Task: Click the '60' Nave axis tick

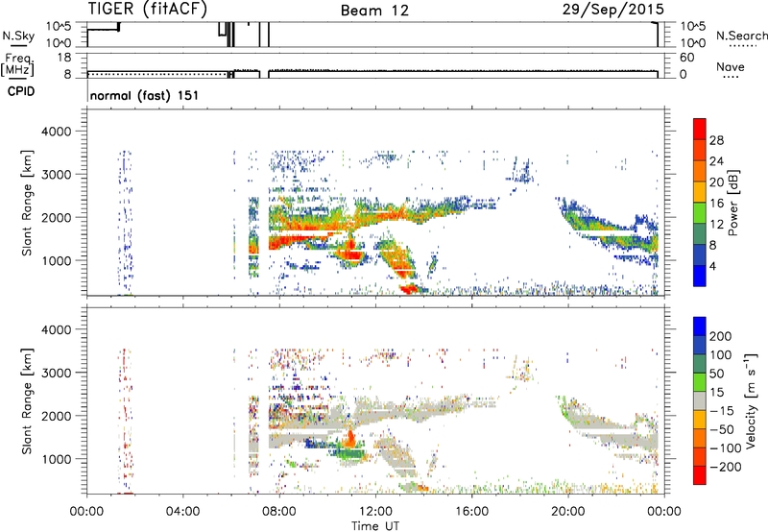Action: click(x=686, y=58)
